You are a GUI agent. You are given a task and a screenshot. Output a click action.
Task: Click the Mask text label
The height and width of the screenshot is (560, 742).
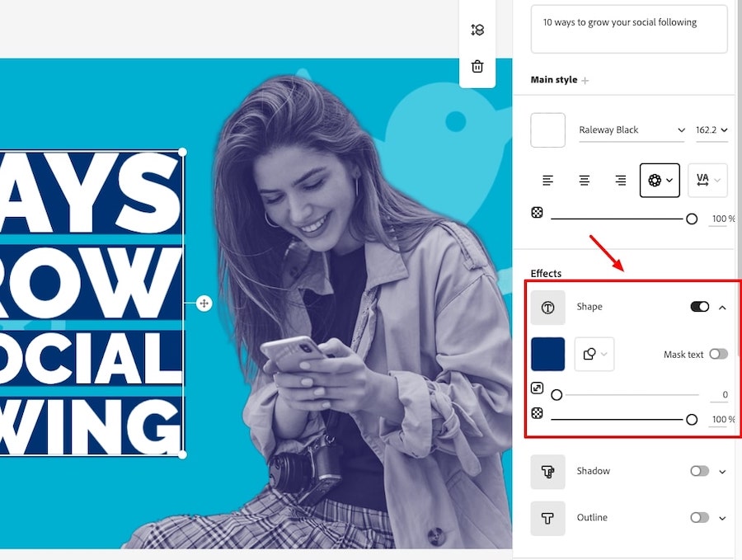pos(683,355)
